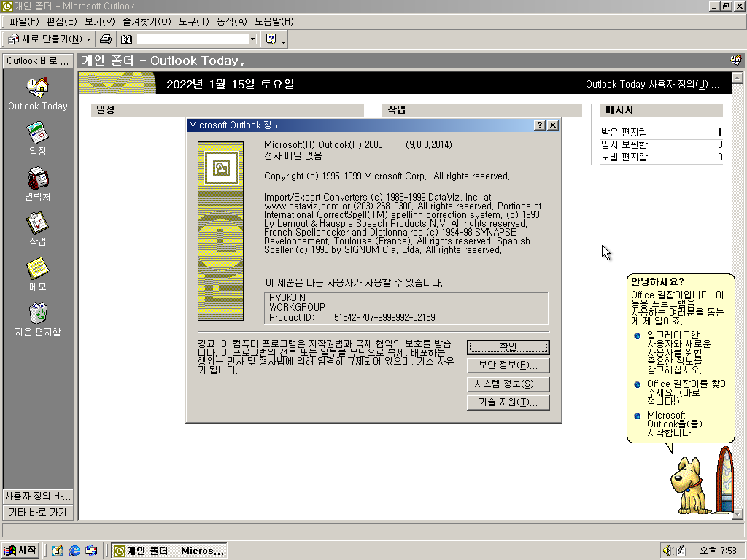Select the Outlook 바로 shortcuts group
Viewport: 747px width, 560px height.
[38, 61]
